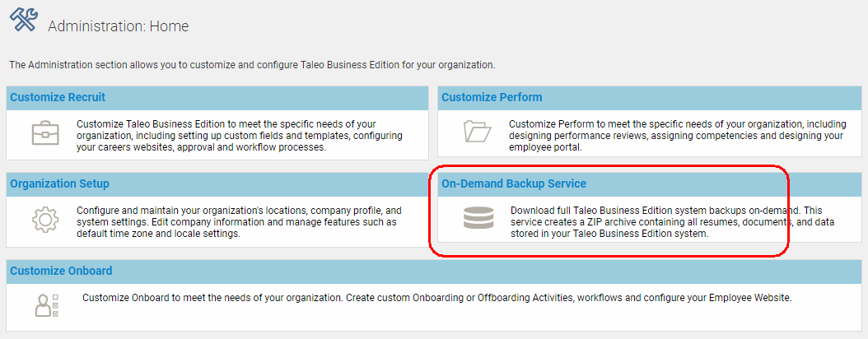This screenshot has width=868, height=339.
Task: Click the person checklist icon for Customize Onboard
Action: pyautogui.click(x=46, y=304)
